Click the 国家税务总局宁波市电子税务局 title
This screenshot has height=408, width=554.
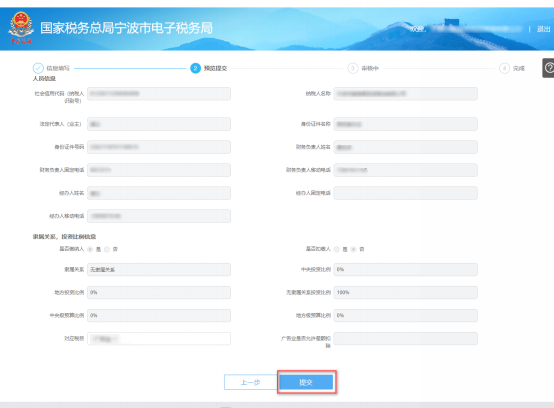click(126, 28)
